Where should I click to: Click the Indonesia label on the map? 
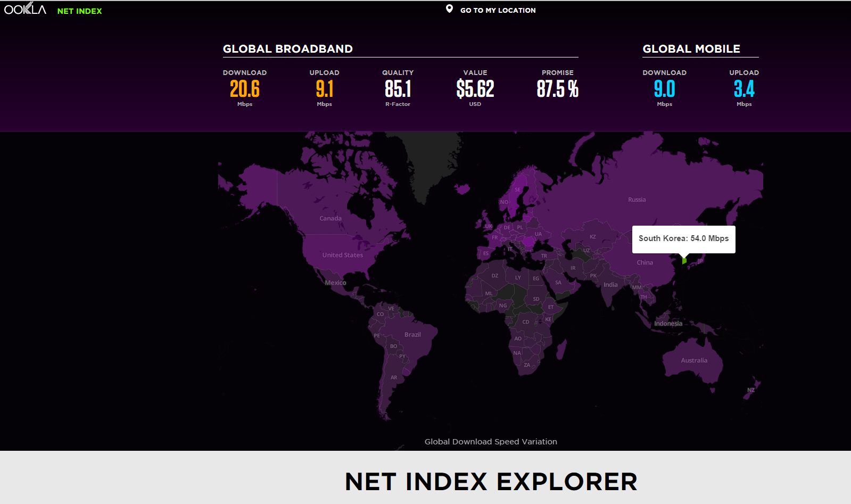[668, 324]
